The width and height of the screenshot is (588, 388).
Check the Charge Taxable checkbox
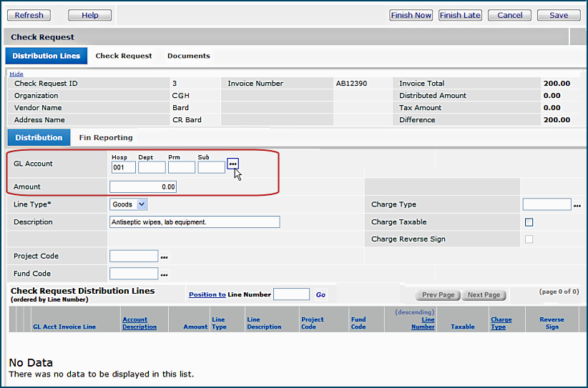[529, 222]
